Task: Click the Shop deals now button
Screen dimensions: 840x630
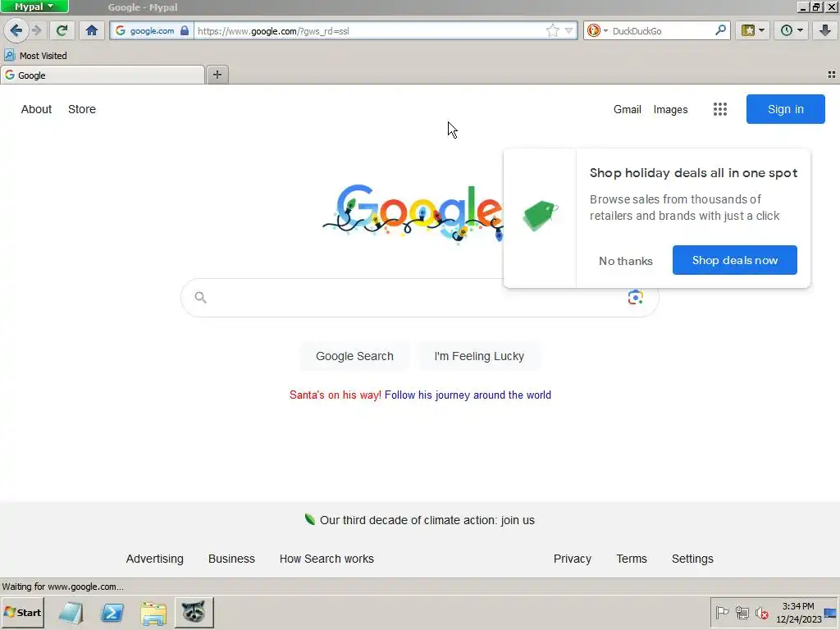Action: (734, 260)
